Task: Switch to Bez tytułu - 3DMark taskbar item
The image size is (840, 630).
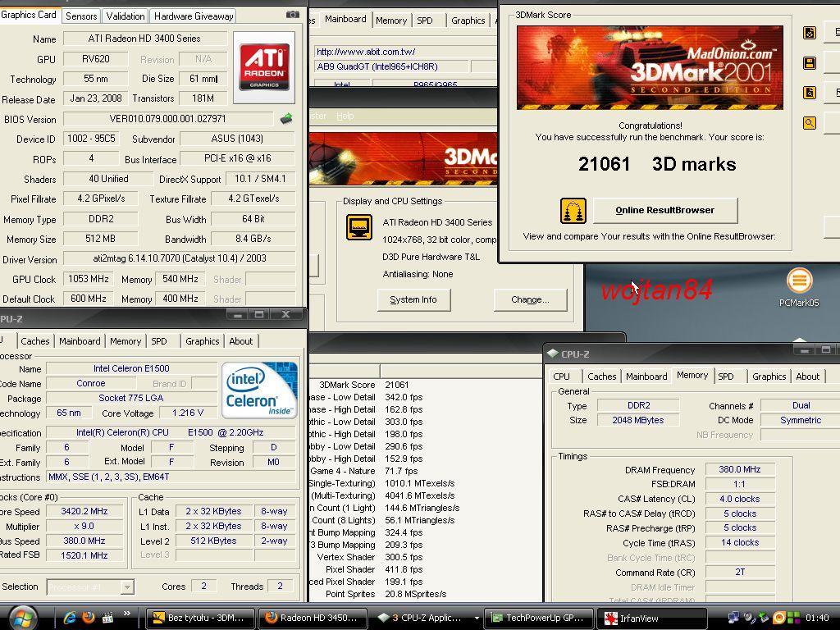Action: click(x=200, y=618)
